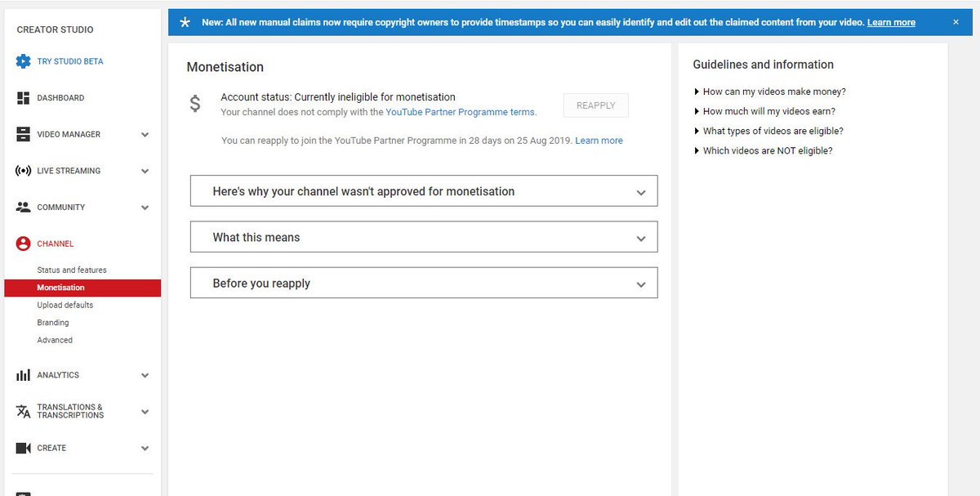Expand "Here's why your channel wasn't approved" section
The width and height of the screenshot is (980, 496).
[x=424, y=191]
